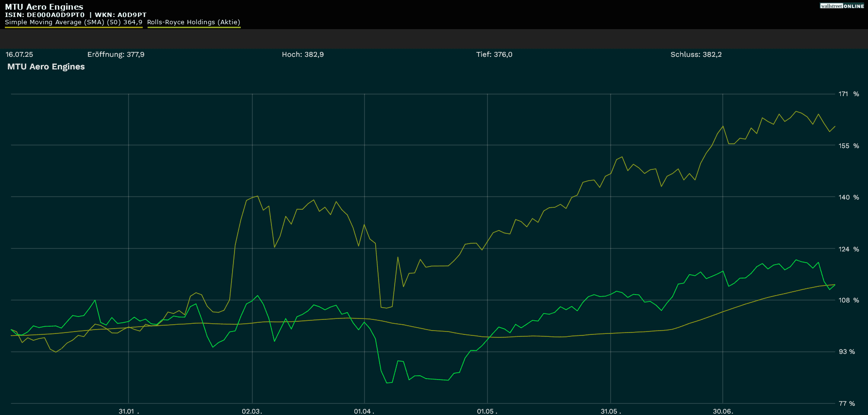Click the Rolls-Royce Holdings (Aktie) legend label
This screenshot has height=415, width=868.
(x=194, y=22)
